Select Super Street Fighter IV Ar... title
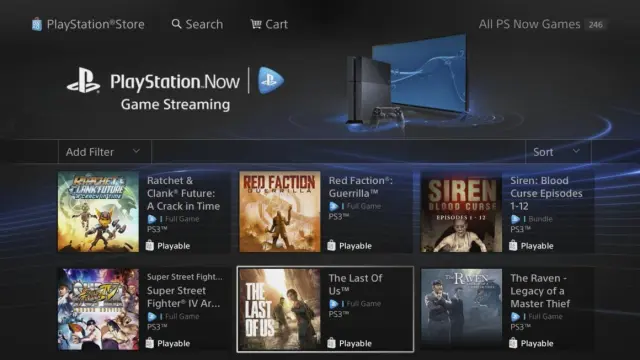This screenshot has width=640, height=360. pyautogui.click(x=183, y=297)
